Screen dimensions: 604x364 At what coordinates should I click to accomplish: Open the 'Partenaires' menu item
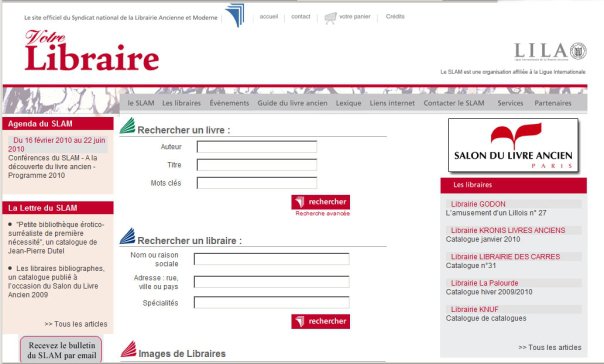pos(553,103)
